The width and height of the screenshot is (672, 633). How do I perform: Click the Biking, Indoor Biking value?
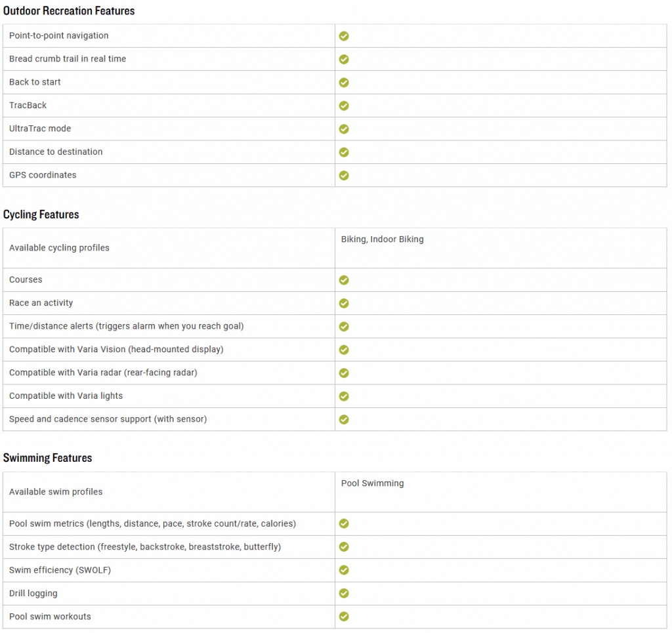coord(382,239)
